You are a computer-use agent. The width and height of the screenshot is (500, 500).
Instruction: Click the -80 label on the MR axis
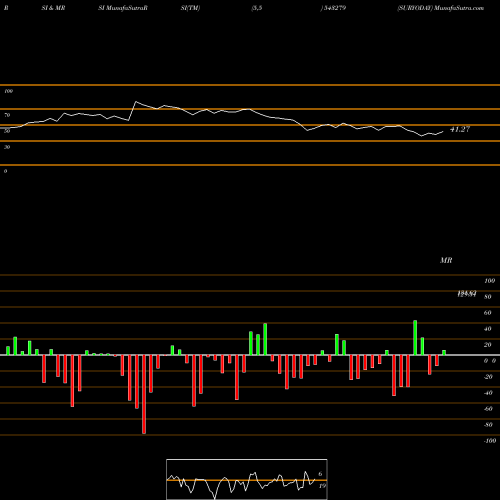pyautogui.click(x=488, y=425)
